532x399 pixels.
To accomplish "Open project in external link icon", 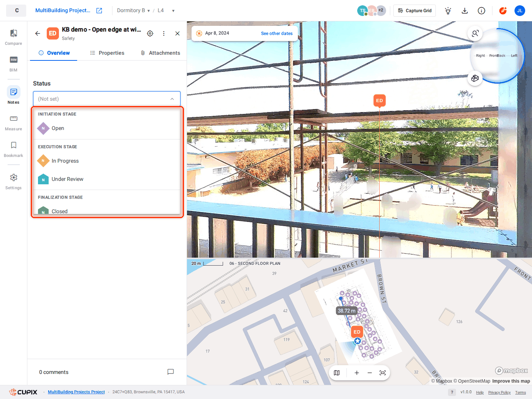I will [99, 11].
